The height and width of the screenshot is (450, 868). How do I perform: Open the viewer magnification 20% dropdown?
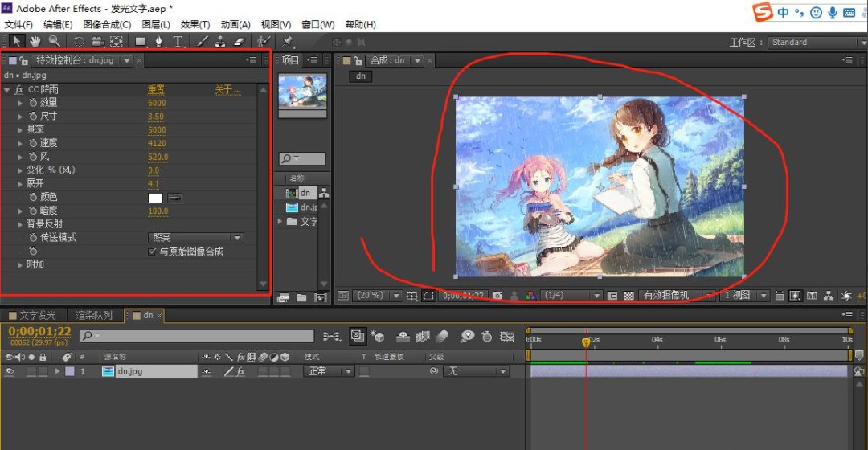[x=376, y=296]
